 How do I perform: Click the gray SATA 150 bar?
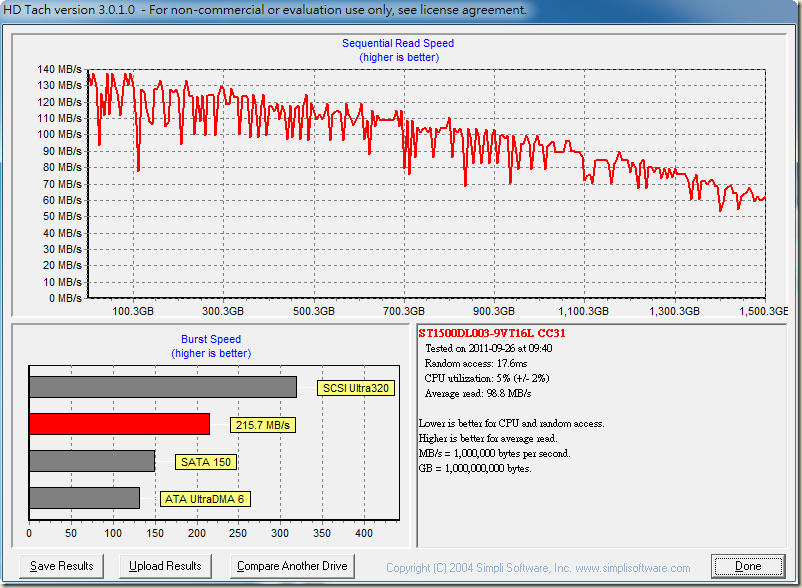pos(92,461)
